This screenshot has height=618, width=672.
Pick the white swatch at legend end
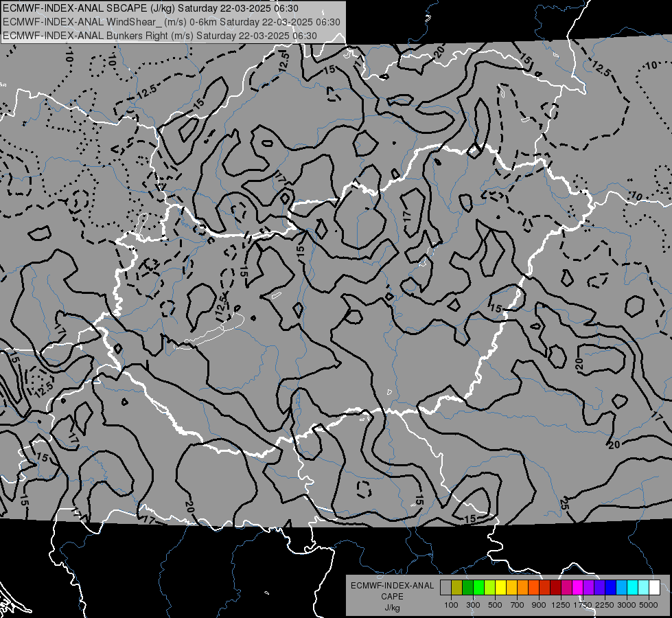tap(656, 588)
